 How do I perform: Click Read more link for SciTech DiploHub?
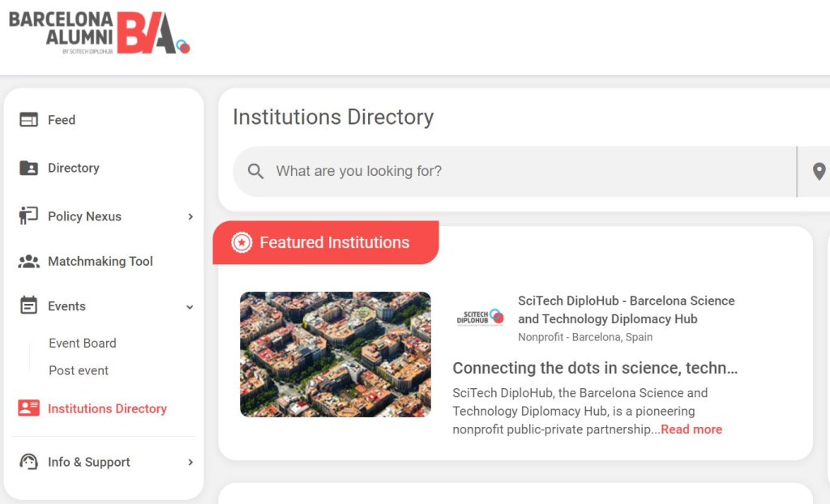691,429
